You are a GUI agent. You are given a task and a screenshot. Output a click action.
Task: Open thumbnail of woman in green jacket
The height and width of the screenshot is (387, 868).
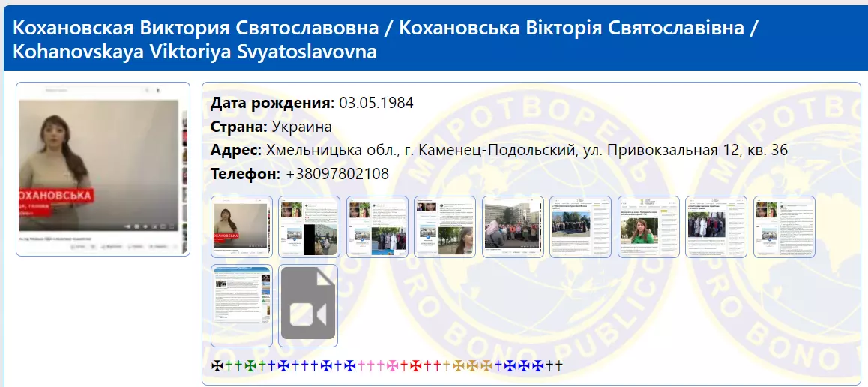click(x=648, y=226)
